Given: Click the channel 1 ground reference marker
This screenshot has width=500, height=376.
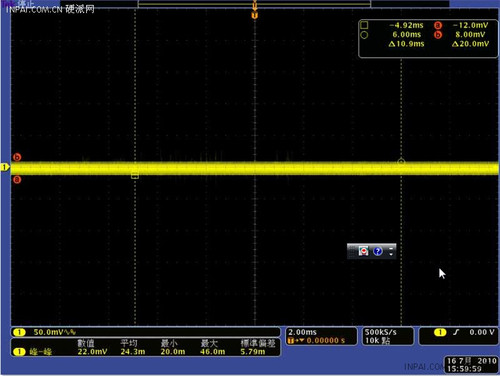Looking at the screenshot, I should point(5,167).
